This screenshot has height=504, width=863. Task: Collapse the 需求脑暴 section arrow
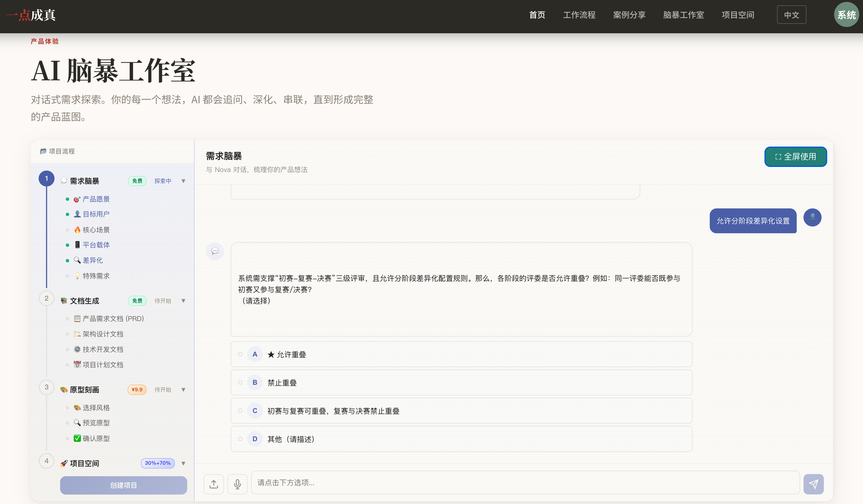click(183, 181)
